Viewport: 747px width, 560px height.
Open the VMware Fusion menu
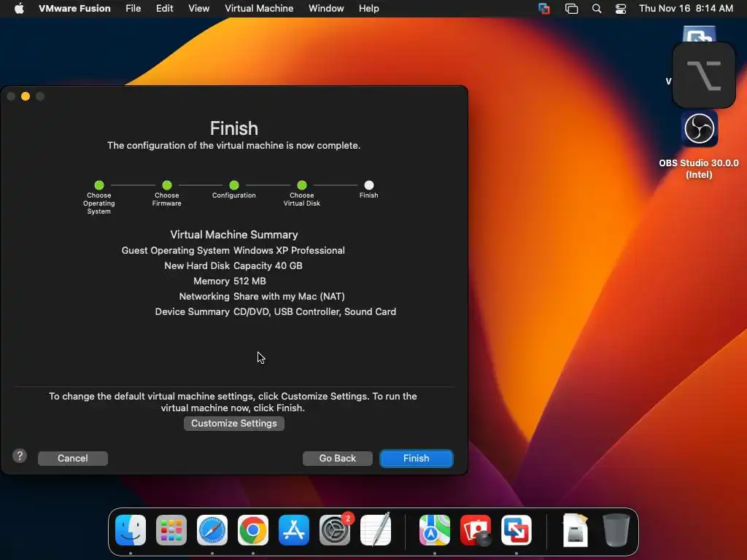[x=74, y=9]
